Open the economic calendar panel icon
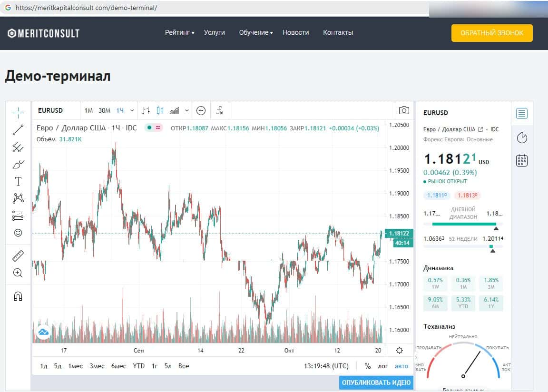548x392 pixels. point(522,160)
